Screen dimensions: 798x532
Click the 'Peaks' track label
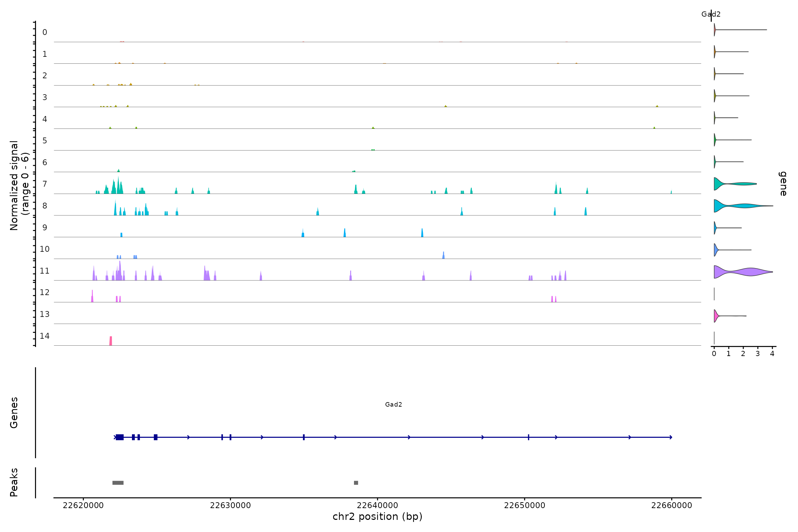tap(14, 482)
